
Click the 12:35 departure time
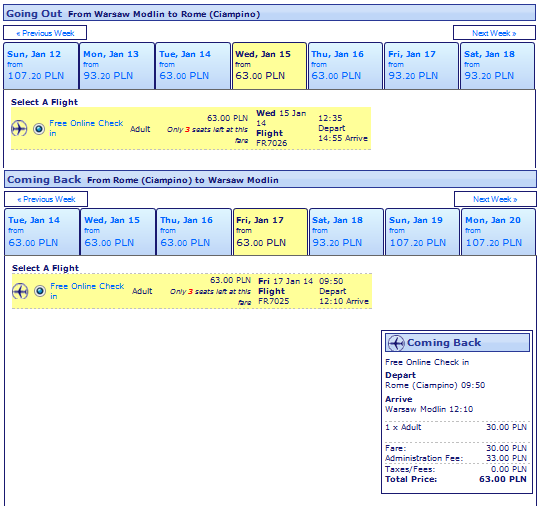tap(330, 118)
